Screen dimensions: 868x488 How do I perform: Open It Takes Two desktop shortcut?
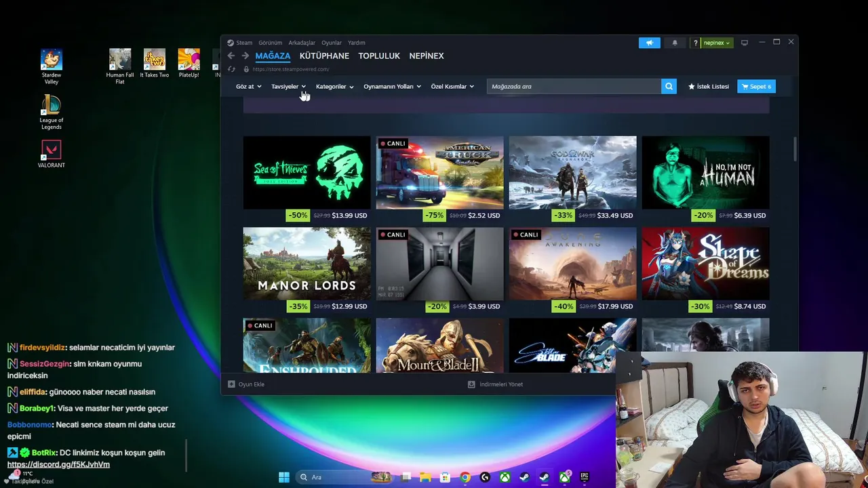pyautogui.click(x=155, y=63)
